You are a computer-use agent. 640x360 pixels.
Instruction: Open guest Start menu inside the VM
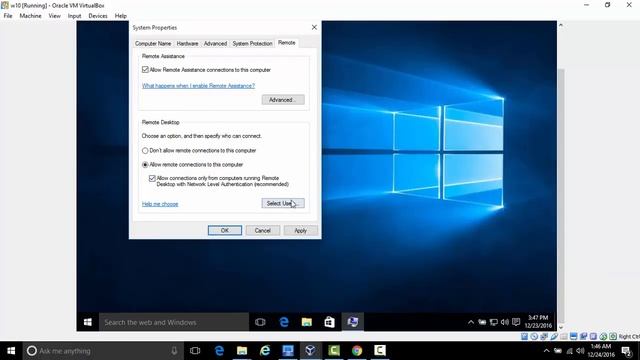(x=87, y=322)
